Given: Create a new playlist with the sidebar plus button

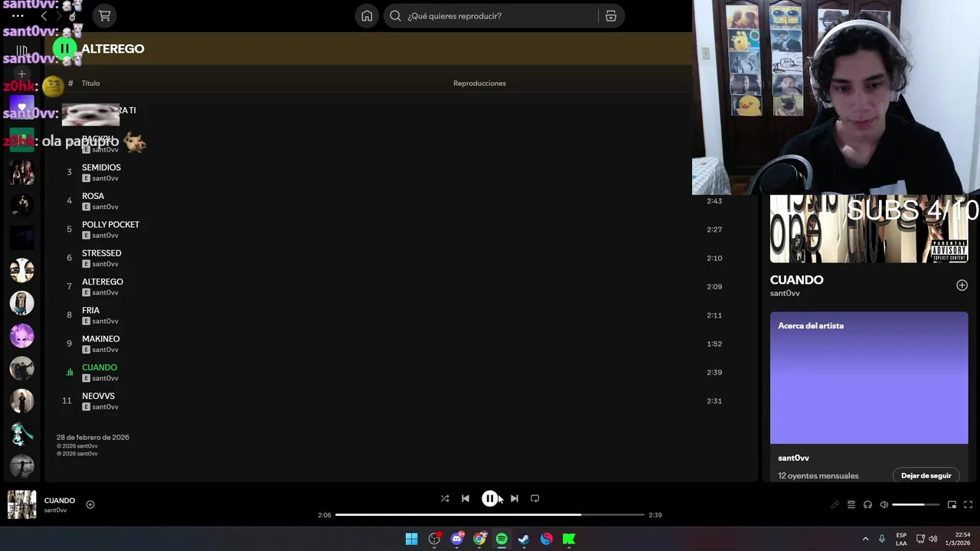Looking at the screenshot, I should tap(21, 74).
